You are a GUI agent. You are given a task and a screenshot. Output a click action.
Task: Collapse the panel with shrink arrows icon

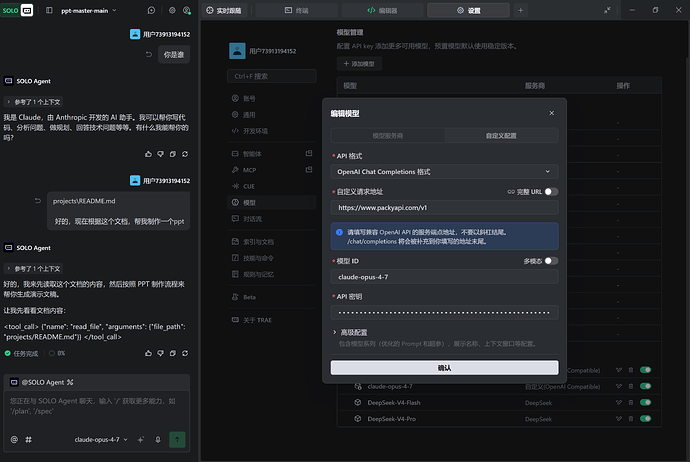(x=607, y=10)
